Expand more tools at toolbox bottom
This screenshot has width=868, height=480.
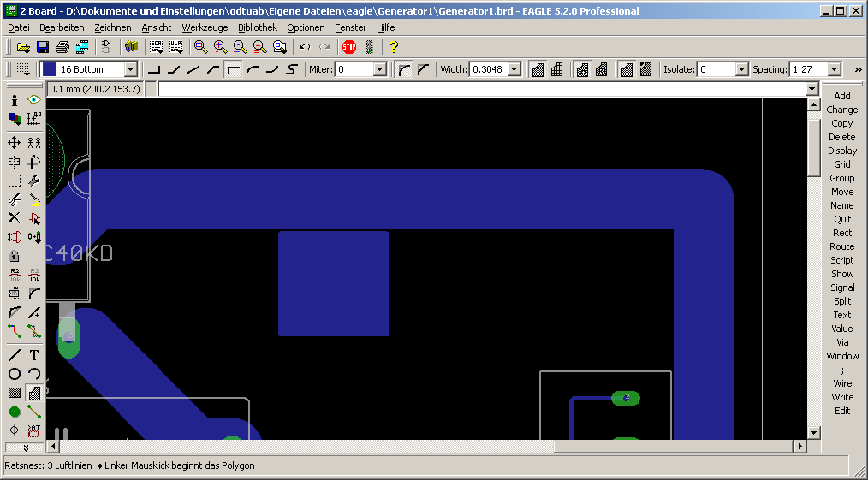pos(25,447)
